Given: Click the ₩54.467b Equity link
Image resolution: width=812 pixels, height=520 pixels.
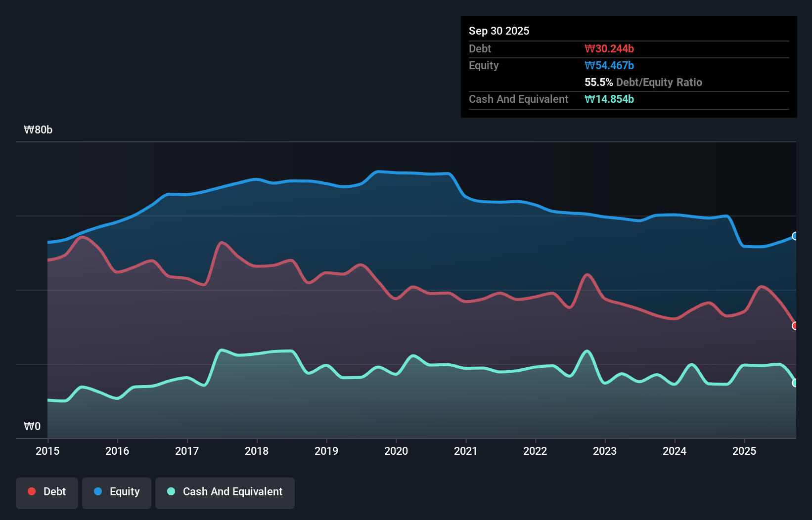Looking at the screenshot, I should pyautogui.click(x=609, y=65).
